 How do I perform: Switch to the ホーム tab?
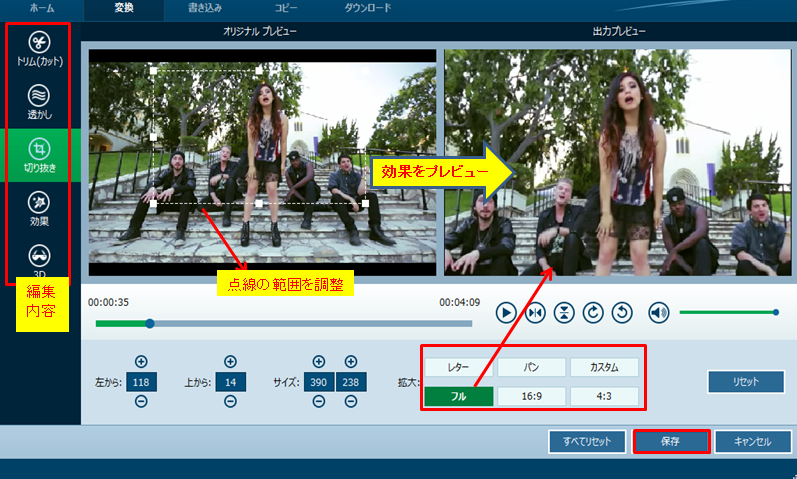[42, 8]
